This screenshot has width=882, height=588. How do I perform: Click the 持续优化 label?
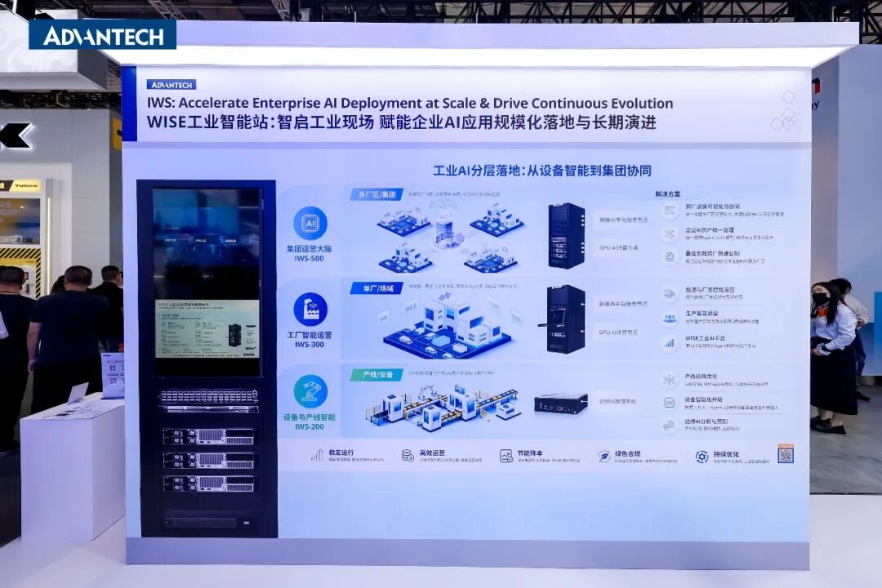726,454
